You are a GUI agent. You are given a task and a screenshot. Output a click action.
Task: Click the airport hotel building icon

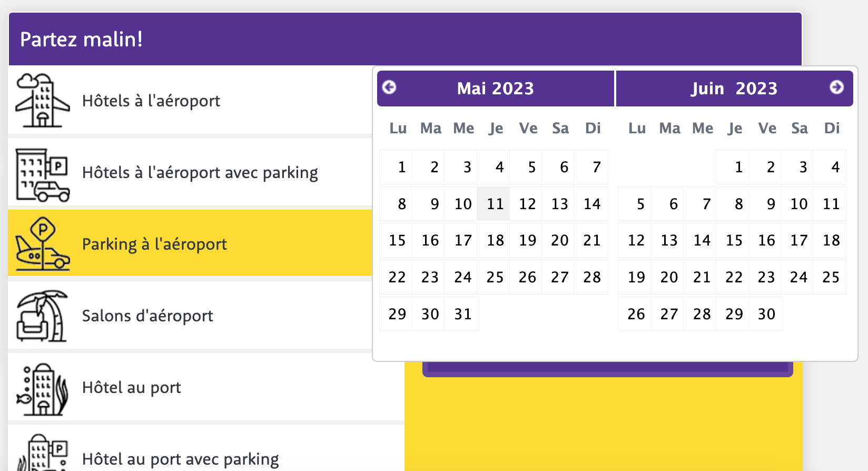(x=42, y=101)
